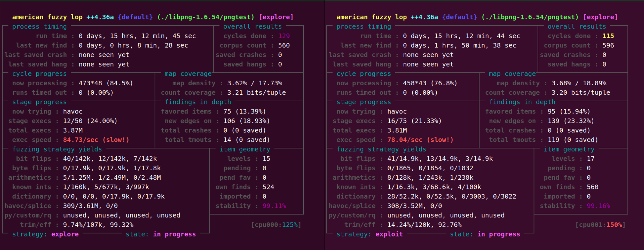Image resolution: width=644 pixels, height=250 pixels.
Task: Select total execs "3.81M" in right pane
Action: pyautogui.click(x=397, y=130)
